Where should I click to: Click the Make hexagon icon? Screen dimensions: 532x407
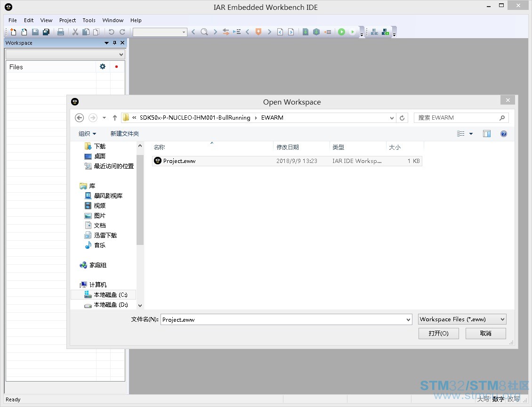[x=316, y=32]
